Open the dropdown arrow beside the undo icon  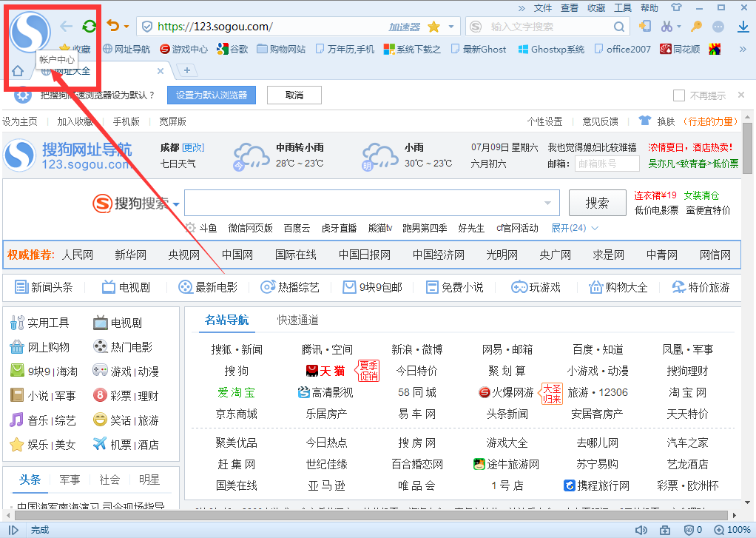126,27
